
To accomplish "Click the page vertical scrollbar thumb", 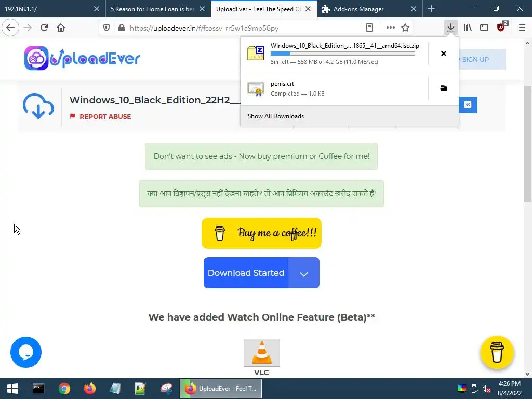I will (527, 144).
